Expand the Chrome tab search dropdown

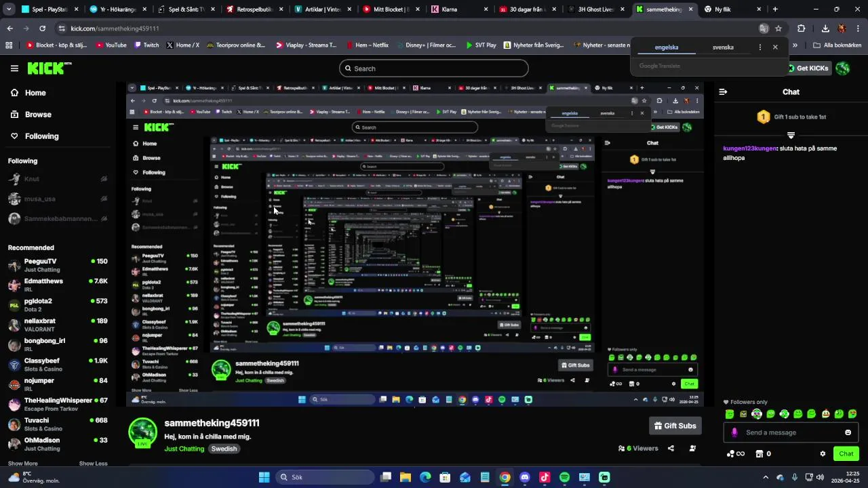tap(9, 9)
